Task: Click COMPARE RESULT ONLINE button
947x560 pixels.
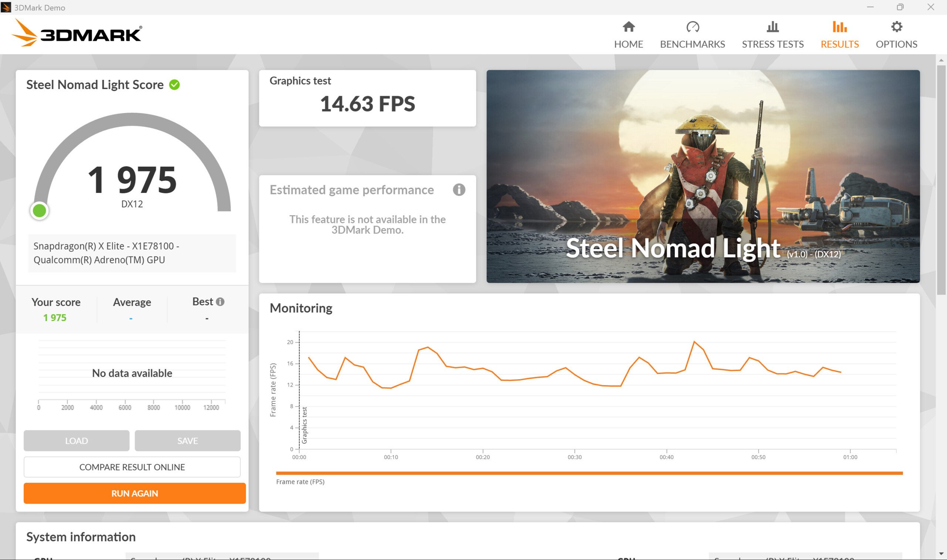Action: click(132, 467)
